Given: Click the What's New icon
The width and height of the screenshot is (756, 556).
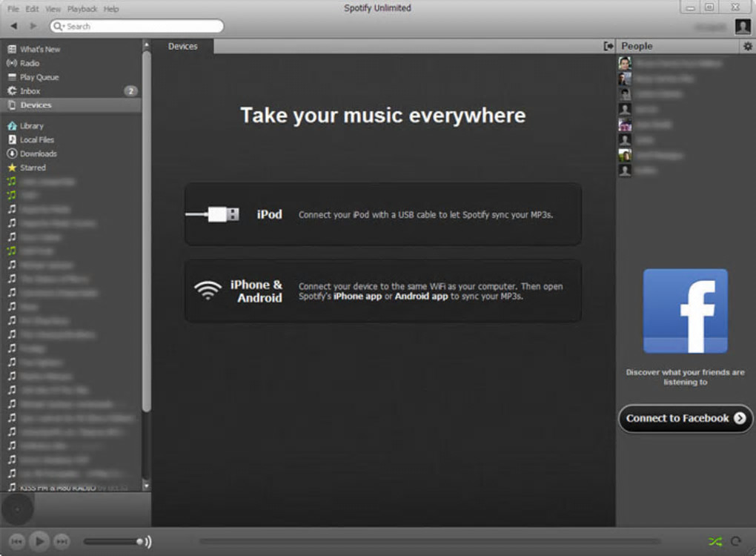Looking at the screenshot, I should (12, 49).
